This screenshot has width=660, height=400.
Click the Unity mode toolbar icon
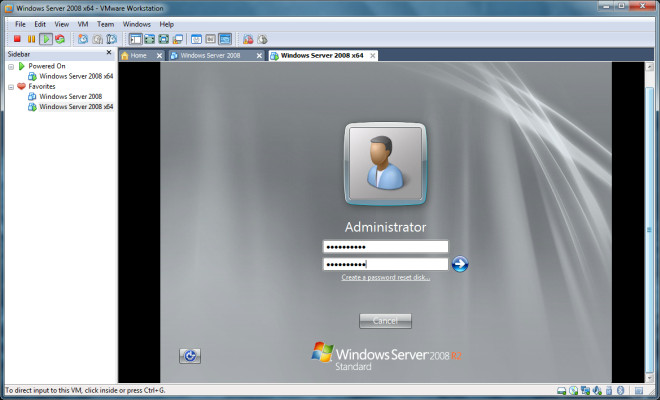[178, 39]
